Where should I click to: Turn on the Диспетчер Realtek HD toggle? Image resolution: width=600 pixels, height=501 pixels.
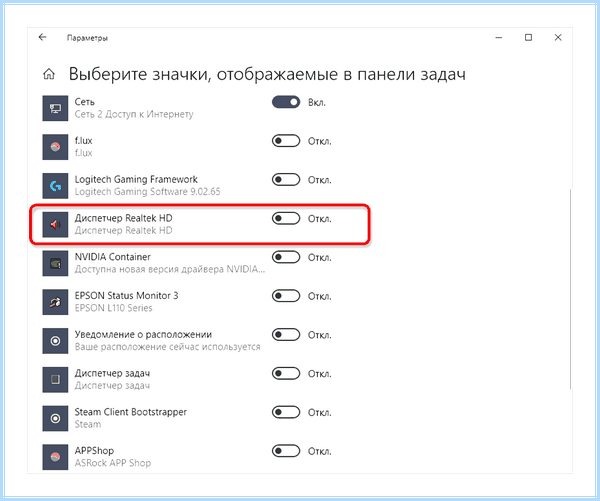[286, 219]
